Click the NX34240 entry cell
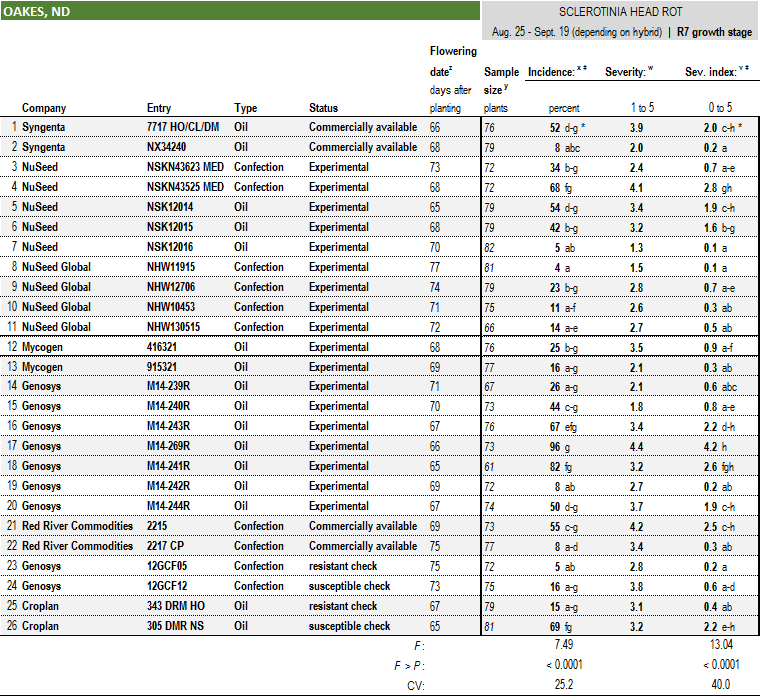The height and width of the screenshot is (697, 761). pyautogui.click(x=168, y=147)
